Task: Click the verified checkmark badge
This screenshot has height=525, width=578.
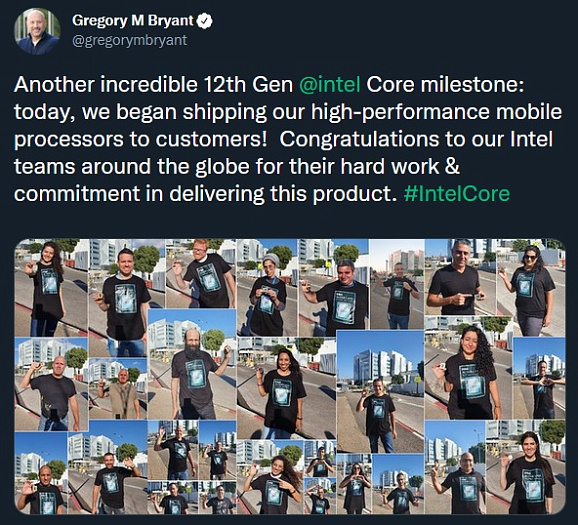Action: coord(204,21)
